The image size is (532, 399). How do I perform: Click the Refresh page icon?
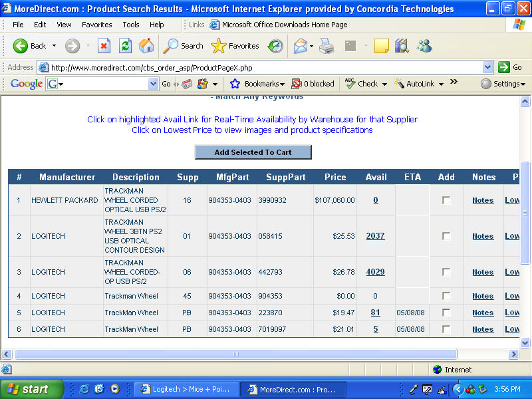[125, 46]
